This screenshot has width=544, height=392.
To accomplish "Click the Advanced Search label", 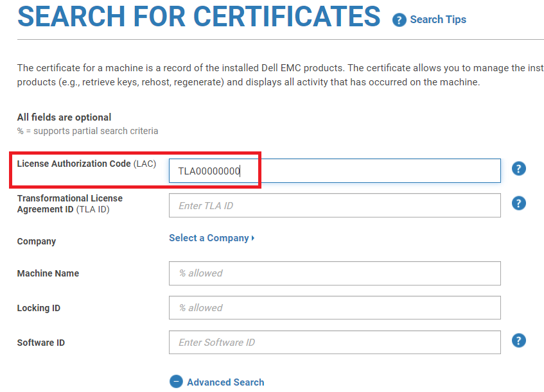I will tap(225, 382).
